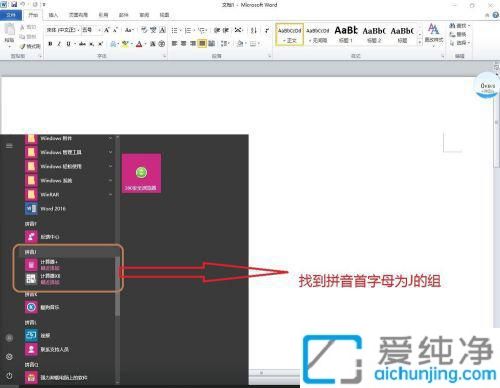Open the second calculator app with grid icon
The width and height of the screenshot is (500, 388).
point(69,279)
